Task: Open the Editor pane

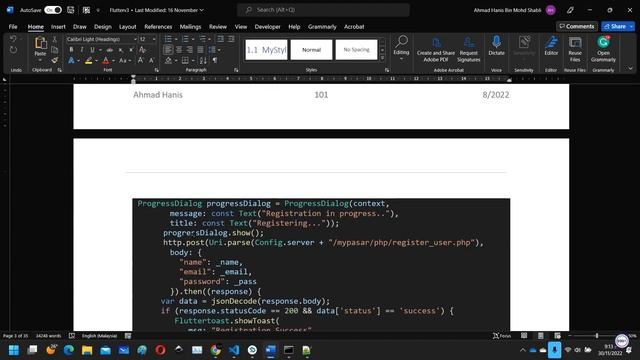Action: point(551,46)
